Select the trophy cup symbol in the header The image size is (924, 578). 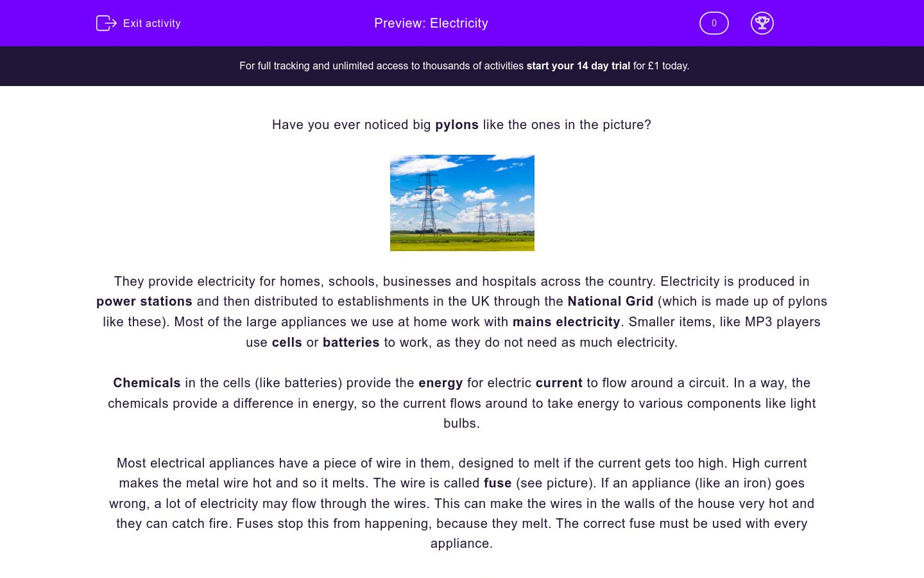[x=762, y=23]
